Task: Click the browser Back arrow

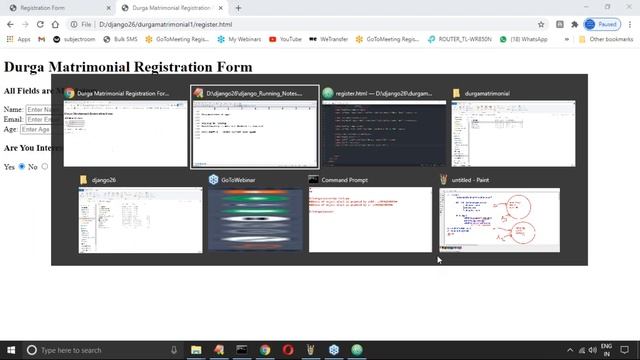Action: [10, 24]
